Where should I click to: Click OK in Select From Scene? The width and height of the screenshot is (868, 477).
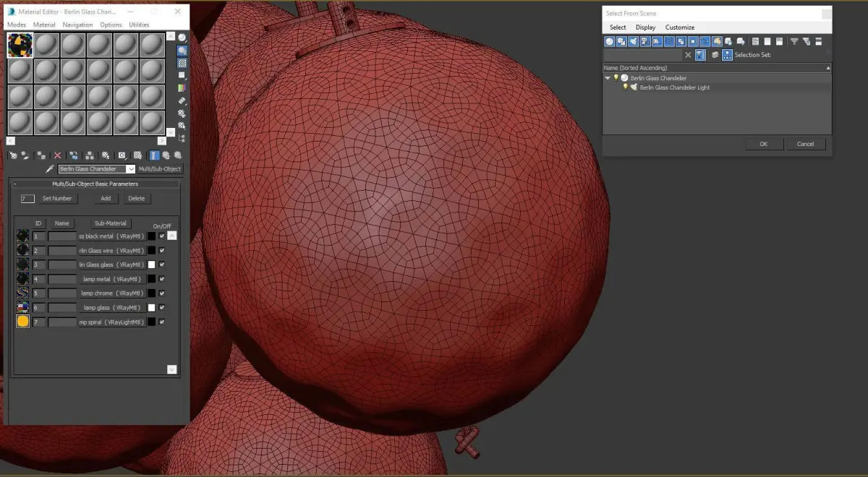coord(764,144)
